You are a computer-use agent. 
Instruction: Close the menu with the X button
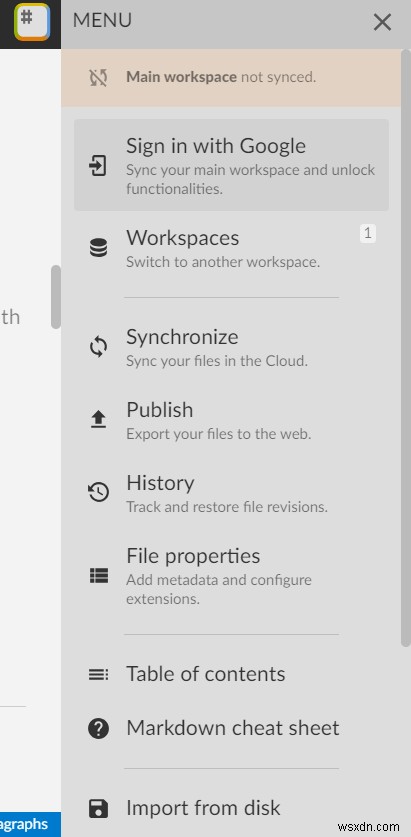click(x=382, y=22)
